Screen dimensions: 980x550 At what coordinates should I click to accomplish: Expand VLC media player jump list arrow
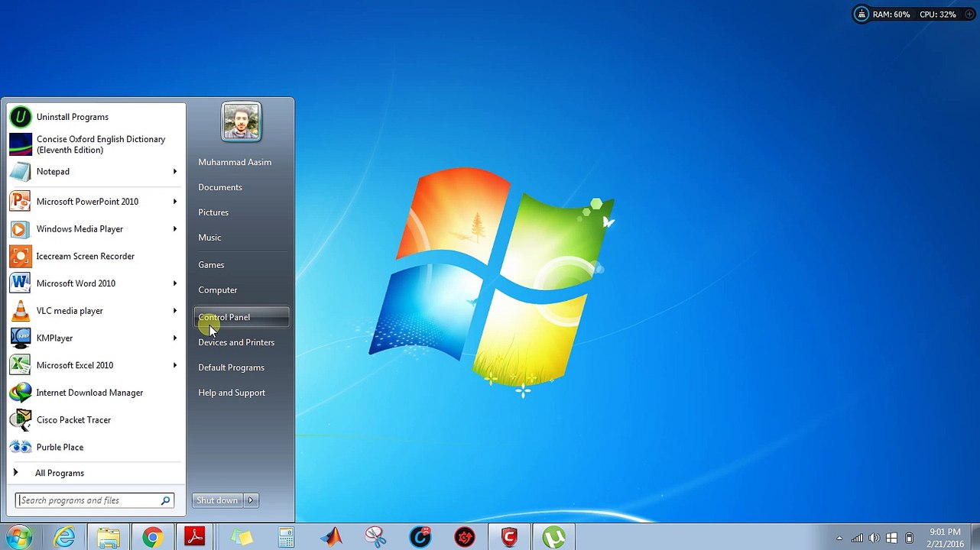point(175,311)
